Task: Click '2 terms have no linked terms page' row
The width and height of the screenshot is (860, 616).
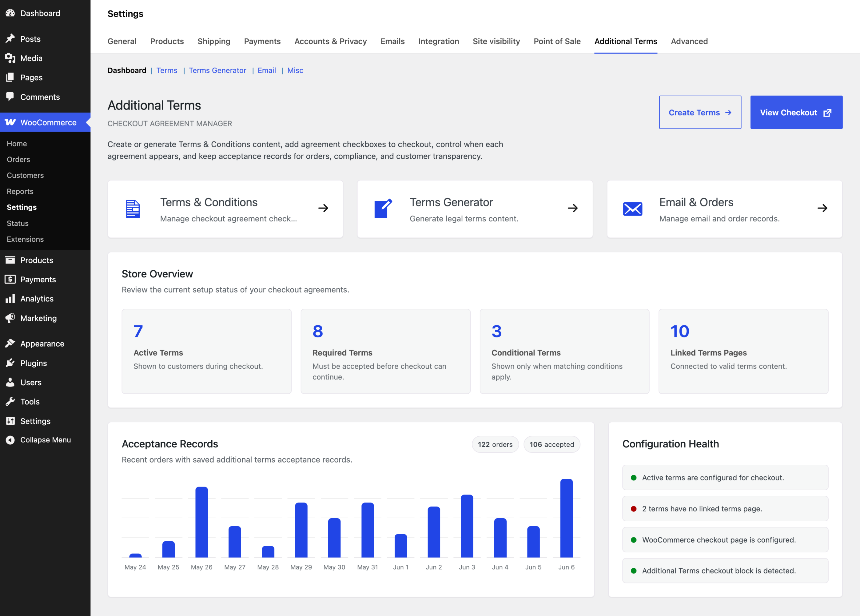Action: point(725,509)
